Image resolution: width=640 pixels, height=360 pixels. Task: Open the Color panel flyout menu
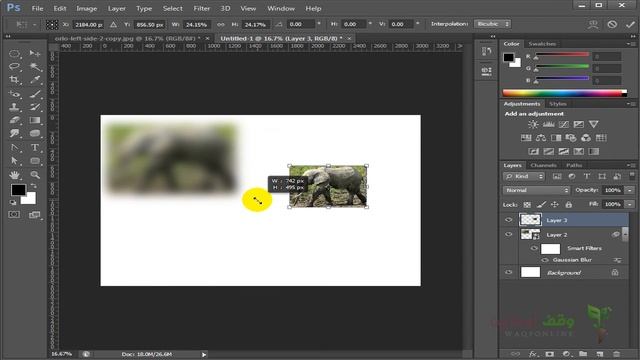(631, 44)
